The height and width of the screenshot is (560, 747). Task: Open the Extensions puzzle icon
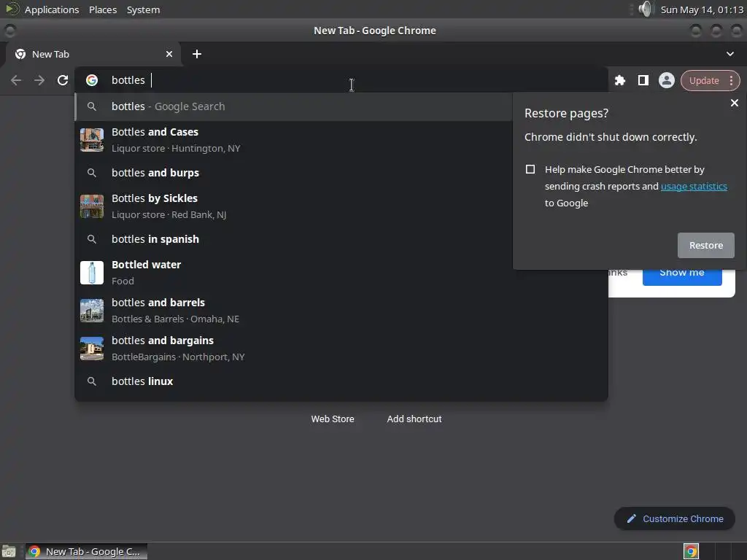click(x=620, y=80)
